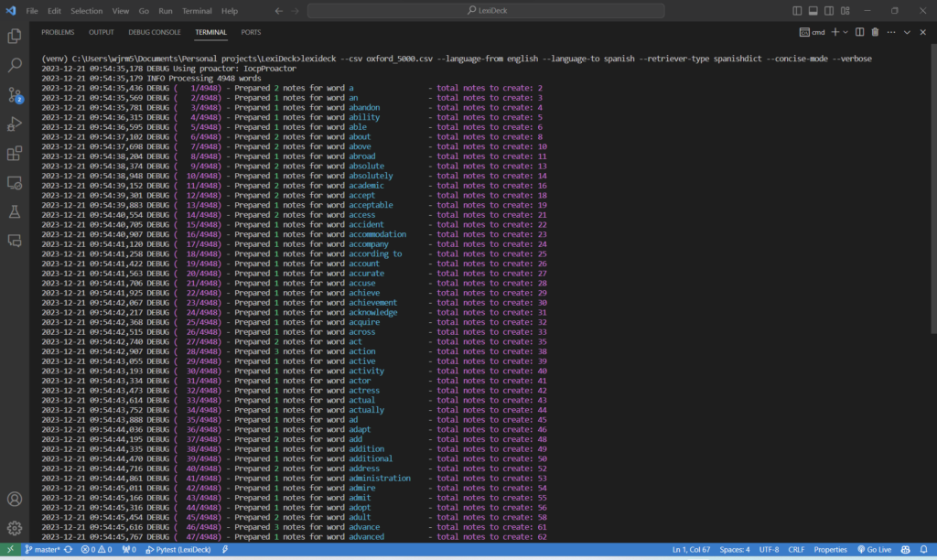Viewport: 937px width, 560px height.
Task: Collapse the panel with the chevron
Action: tap(909, 32)
